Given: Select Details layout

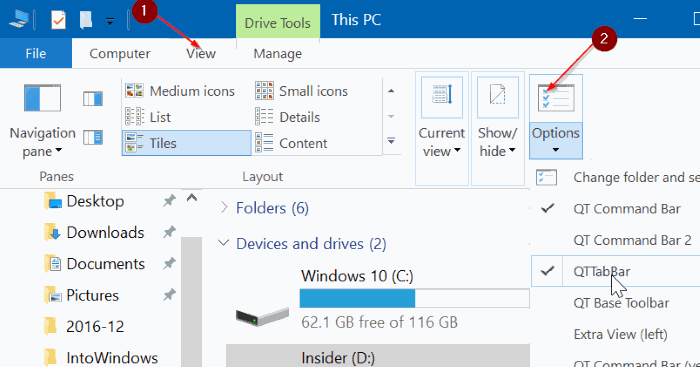Looking at the screenshot, I should 288,117.
